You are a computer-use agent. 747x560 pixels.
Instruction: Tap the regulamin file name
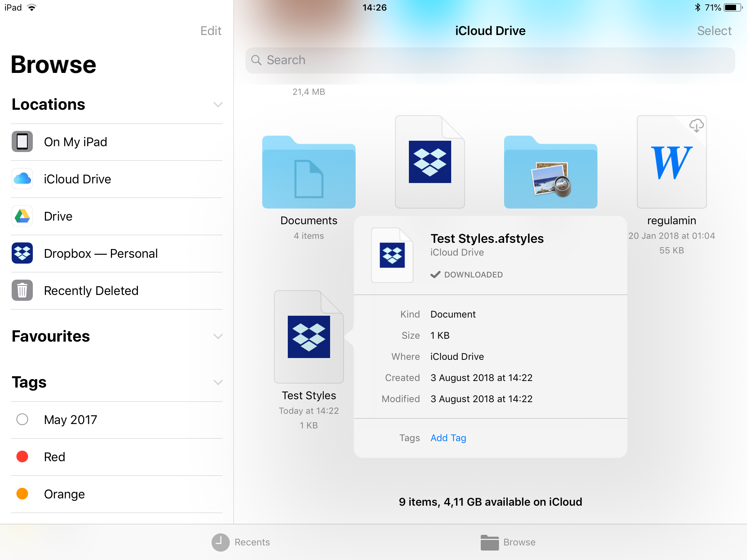[671, 221]
